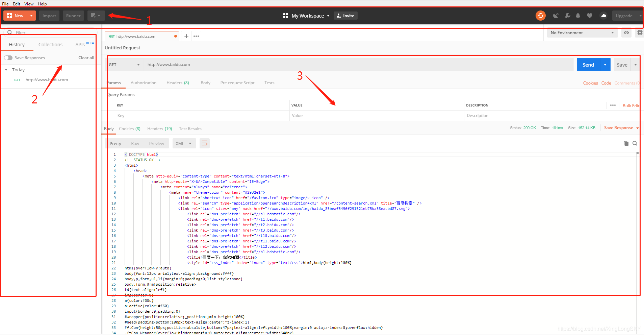
Task: Click the query params Description field
Action: (x=552, y=116)
